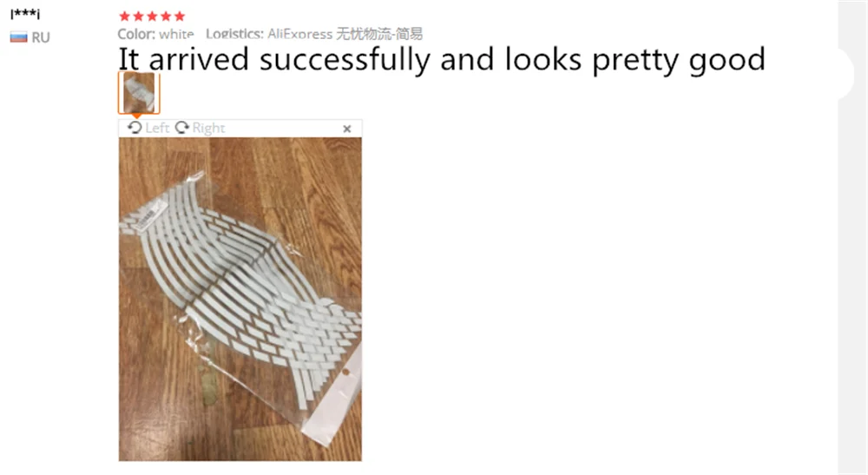
Task: Click the Russian flag icon
Action: point(18,37)
